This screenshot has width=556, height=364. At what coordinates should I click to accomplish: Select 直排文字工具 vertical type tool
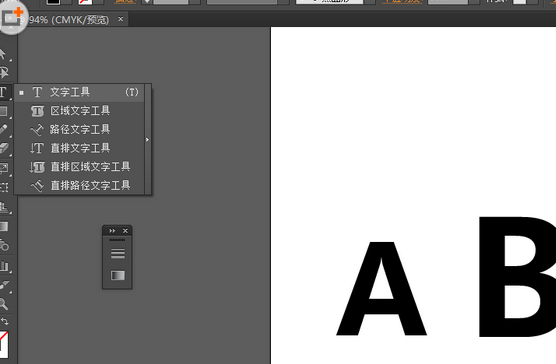[x=79, y=148]
